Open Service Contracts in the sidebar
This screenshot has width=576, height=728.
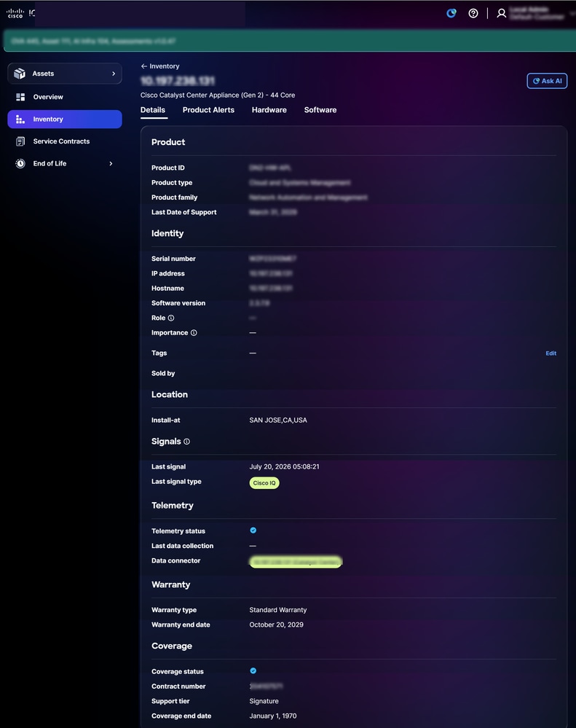[x=65, y=141]
